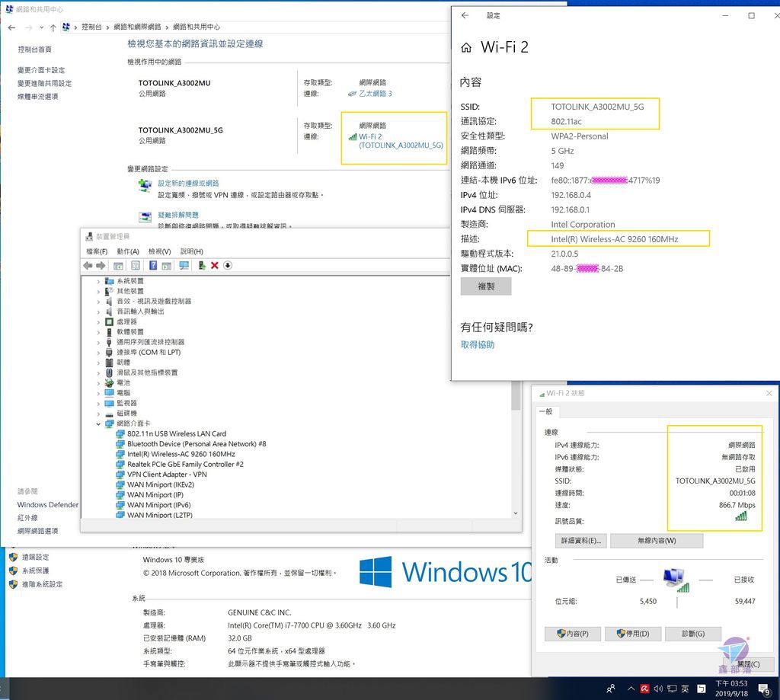
Task: Click the Avira red tray icon
Action: (x=644, y=689)
